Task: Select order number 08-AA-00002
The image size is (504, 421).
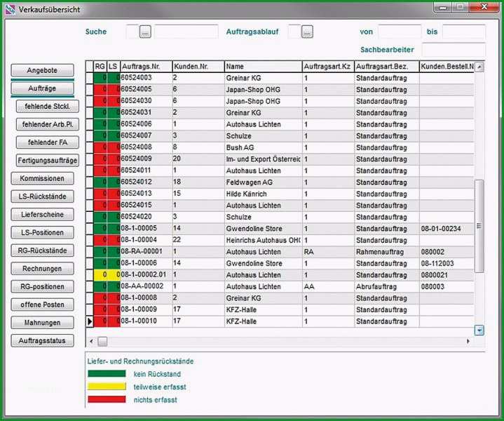Action: (x=142, y=286)
